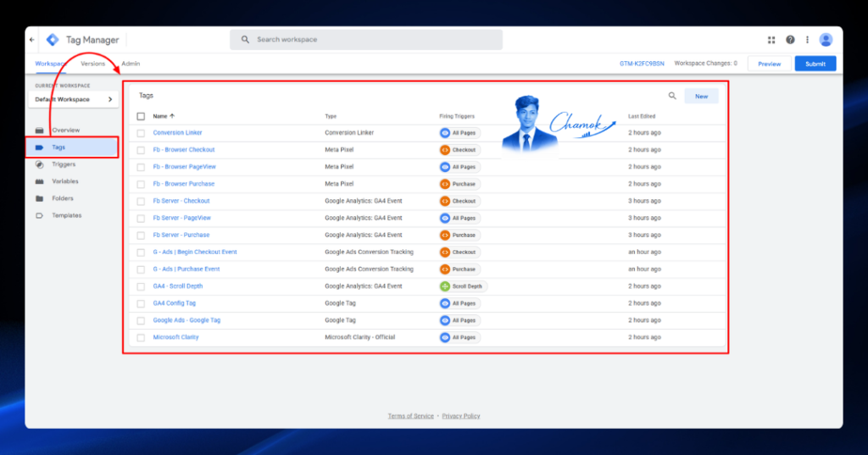The width and height of the screenshot is (868, 455).
Task: Click All Pages trigger of Fb Server - PageView
Action: [x=459, y=218]
